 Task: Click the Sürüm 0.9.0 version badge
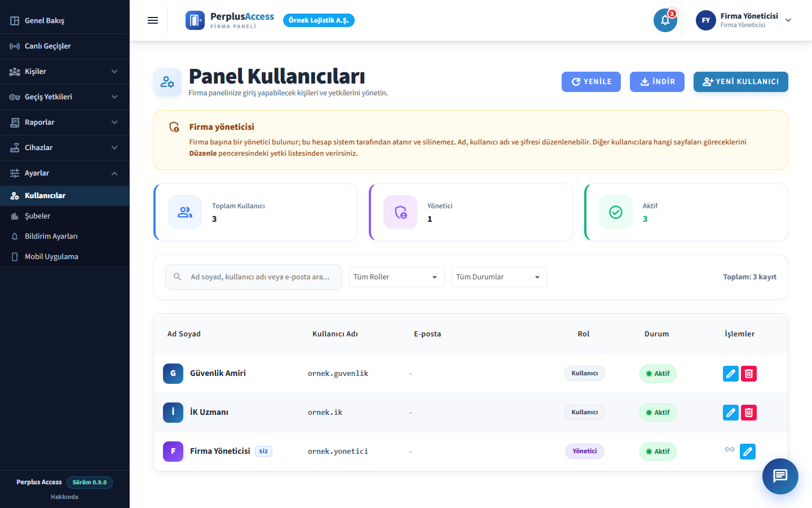[90, 483]
